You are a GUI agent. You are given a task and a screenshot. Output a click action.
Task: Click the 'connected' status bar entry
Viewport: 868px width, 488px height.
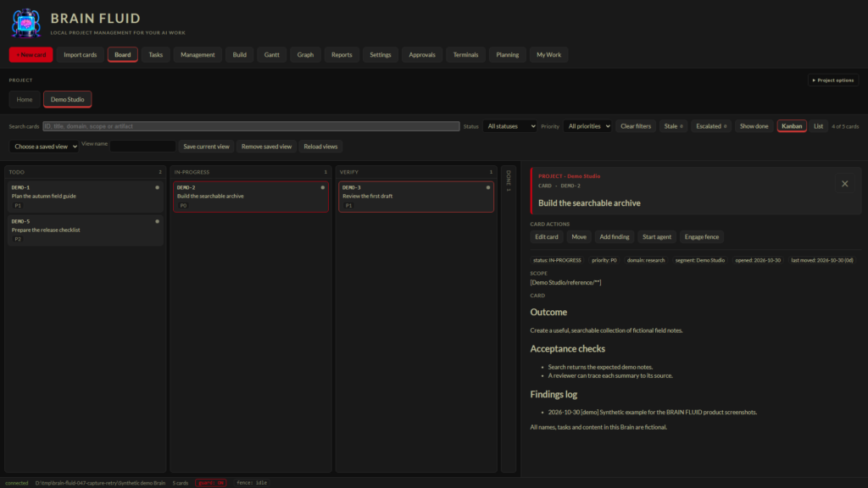[x=17, y=483]
